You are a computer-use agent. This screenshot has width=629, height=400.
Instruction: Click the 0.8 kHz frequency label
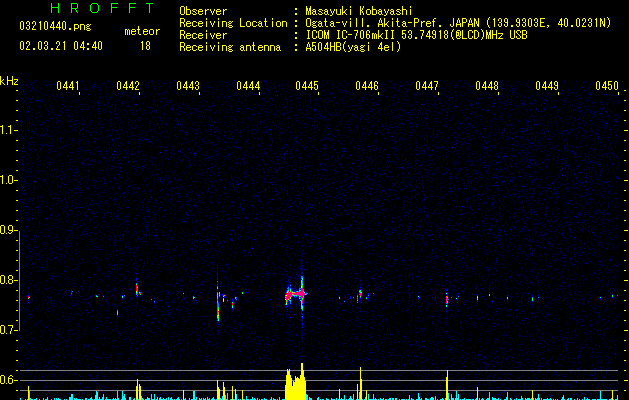(9, 280)
